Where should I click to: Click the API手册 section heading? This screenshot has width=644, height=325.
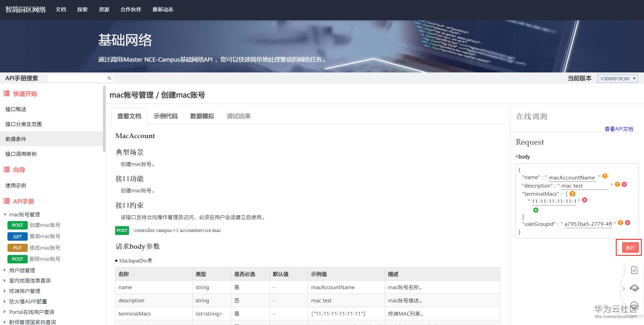coord(24,201)
